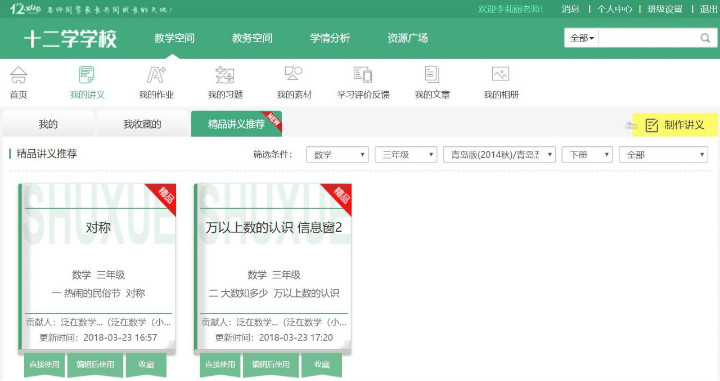Go to the 学情分析 menu
Viewport: 720px width, 381px height.
(330, 38)
